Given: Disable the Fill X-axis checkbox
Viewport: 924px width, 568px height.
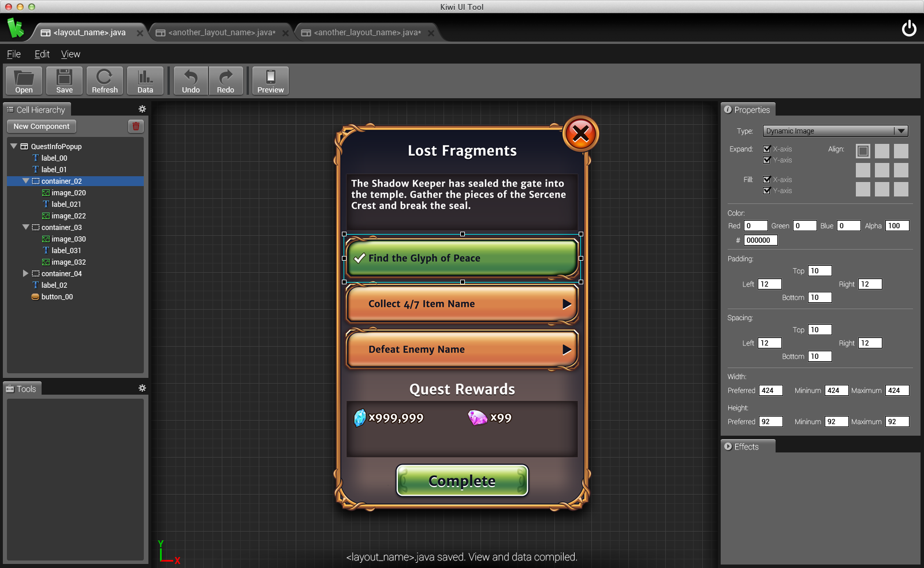Looking at the screenshot, I should click(767, 180).
